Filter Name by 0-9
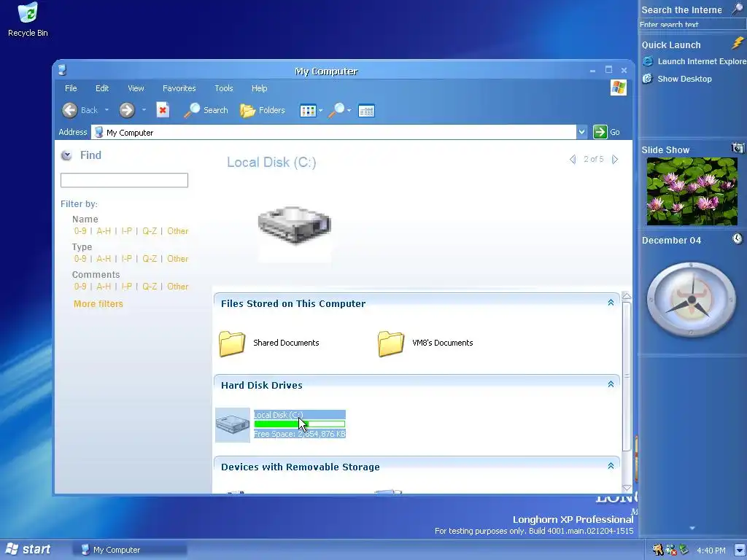The image size is (747, 560). pyautogui.click(x=80, y=231)
